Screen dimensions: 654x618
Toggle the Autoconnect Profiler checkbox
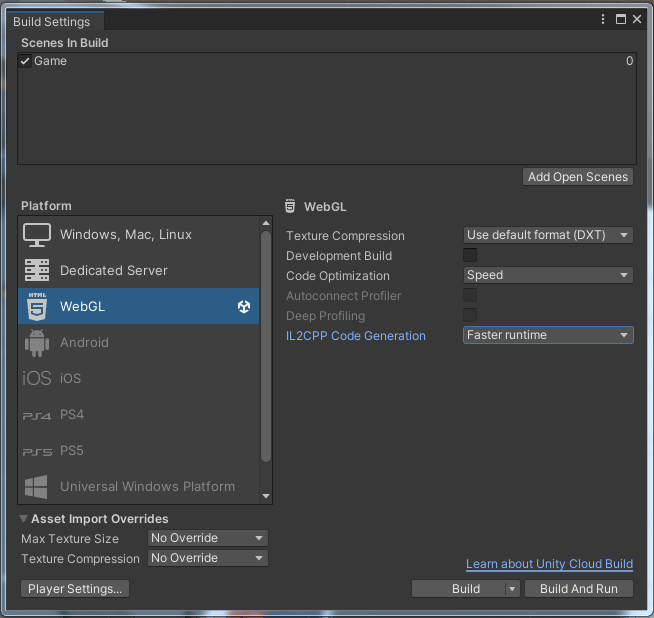[x=470, y=295]
